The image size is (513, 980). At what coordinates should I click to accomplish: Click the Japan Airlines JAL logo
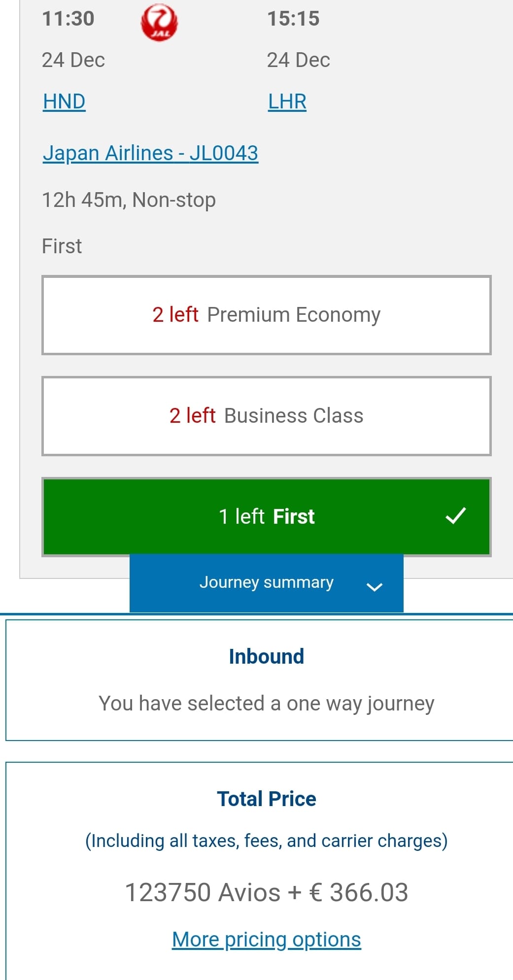pos(159,23)
